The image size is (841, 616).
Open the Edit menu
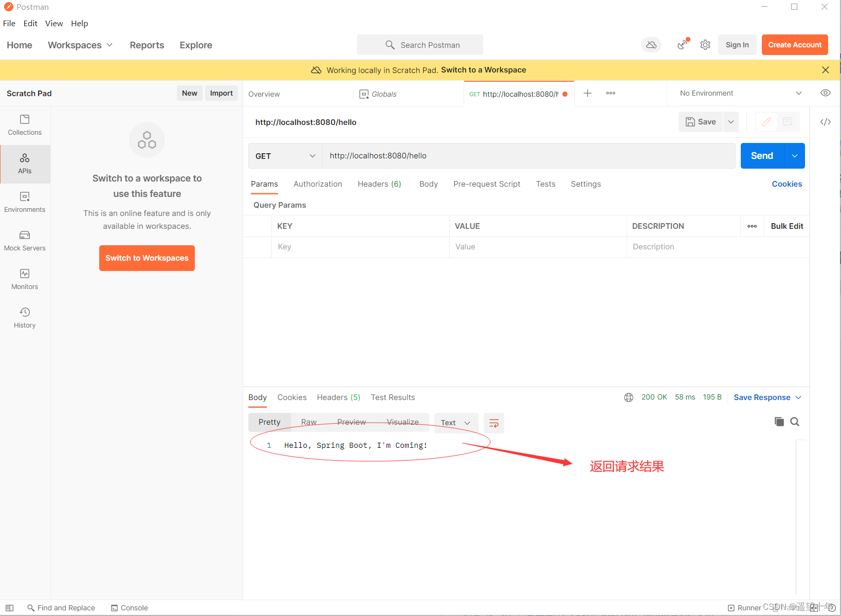tap(30, 24)
